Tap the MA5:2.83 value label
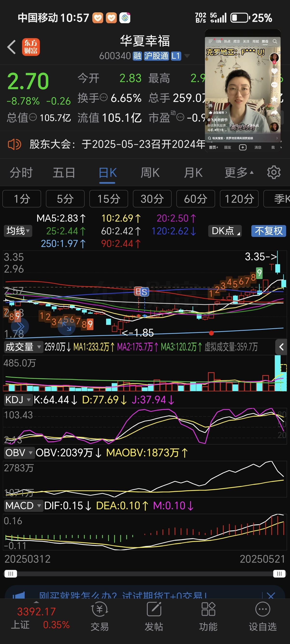The height and width of the screenshot is (644, 290). pyautogui.click(x=61, y=218)
